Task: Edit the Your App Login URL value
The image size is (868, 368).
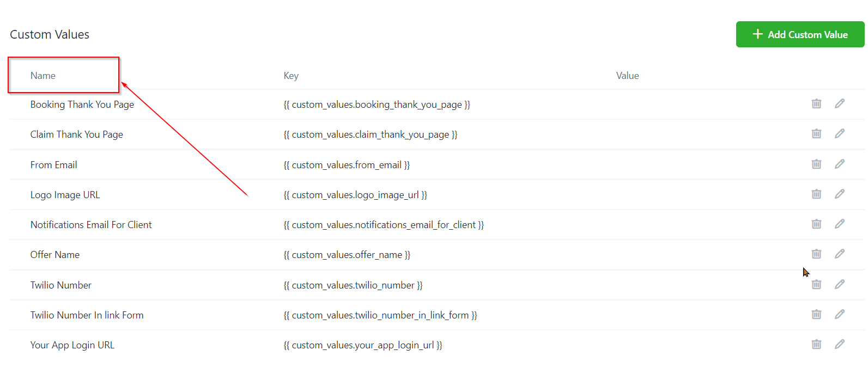Action: point(840,344)
